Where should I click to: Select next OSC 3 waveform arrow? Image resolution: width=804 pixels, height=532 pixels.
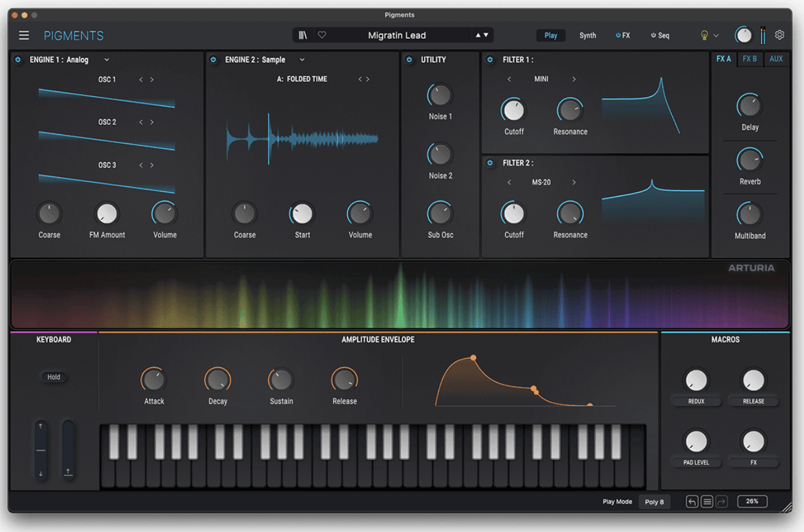(x=152, y=165)
